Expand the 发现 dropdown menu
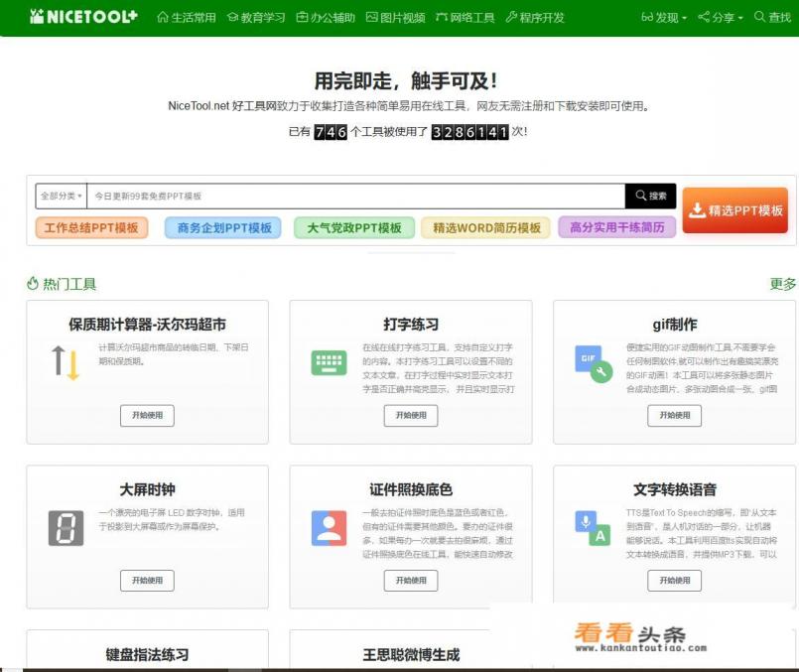 pyautogui.click(x=666, y=16)
